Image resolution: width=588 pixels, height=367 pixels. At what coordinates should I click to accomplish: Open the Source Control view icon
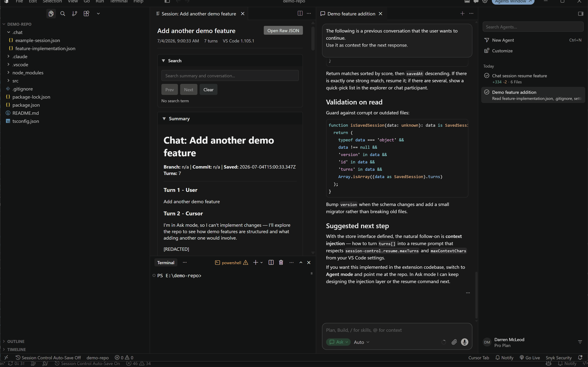pos(75,14)
